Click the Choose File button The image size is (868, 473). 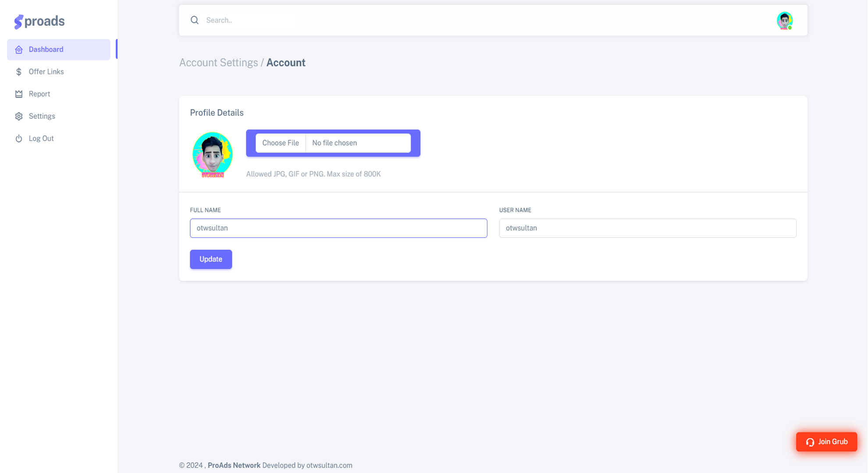281,143
